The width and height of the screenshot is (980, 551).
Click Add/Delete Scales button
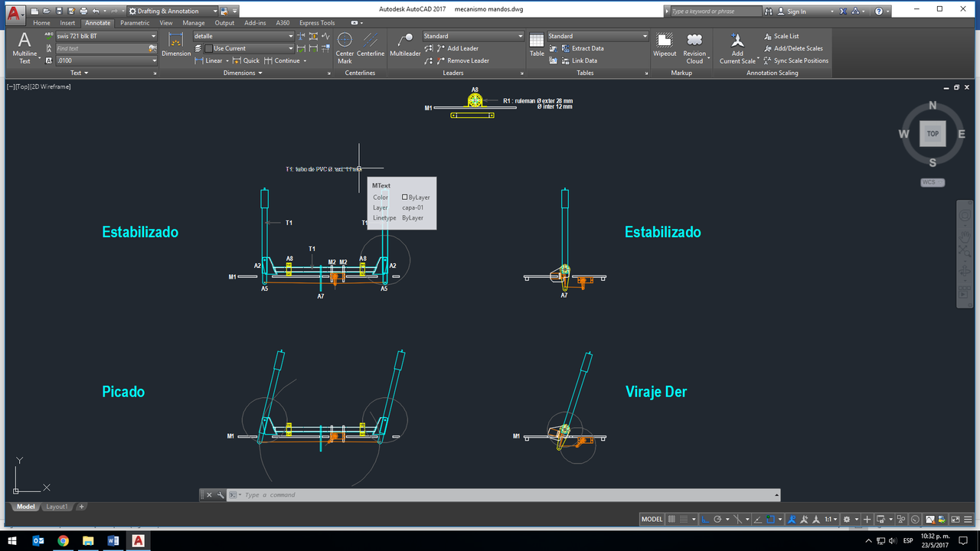[792, 48]
